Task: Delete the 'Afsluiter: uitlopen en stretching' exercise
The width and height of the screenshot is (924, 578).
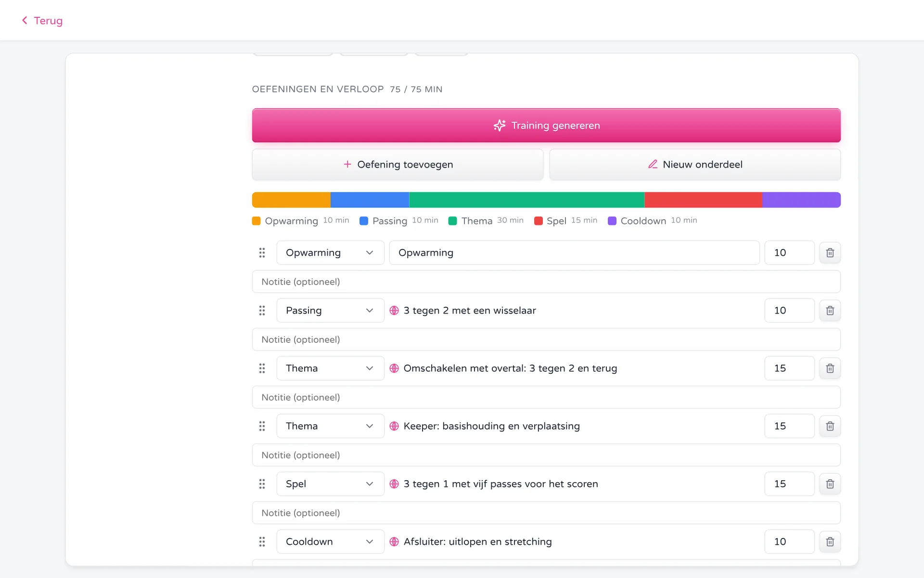Action: point(830,541)
